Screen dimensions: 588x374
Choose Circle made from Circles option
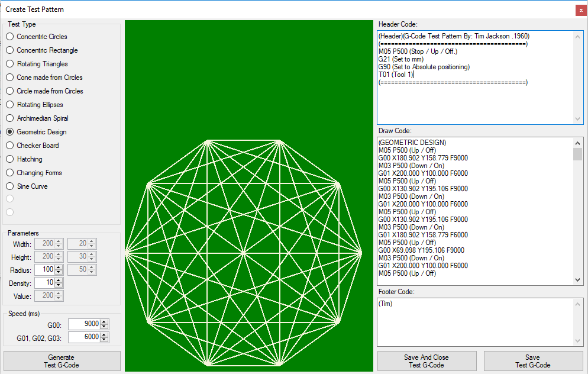click(44, 91)
